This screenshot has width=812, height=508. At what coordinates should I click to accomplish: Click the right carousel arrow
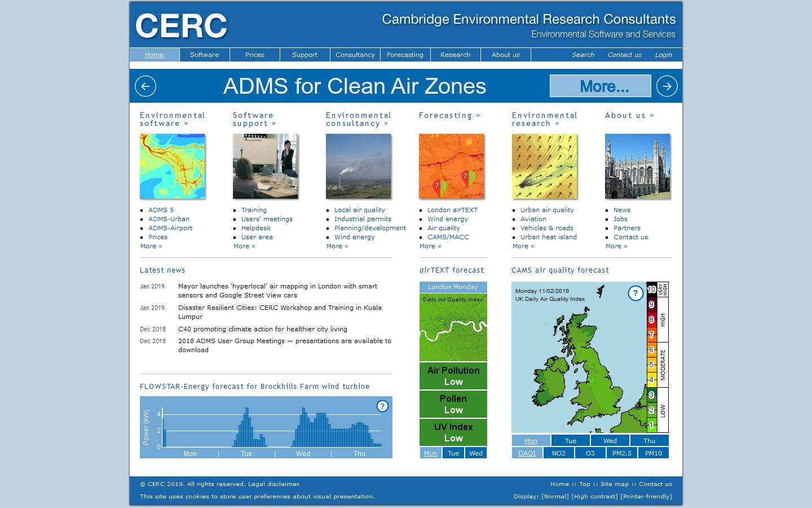coord(667,86)
